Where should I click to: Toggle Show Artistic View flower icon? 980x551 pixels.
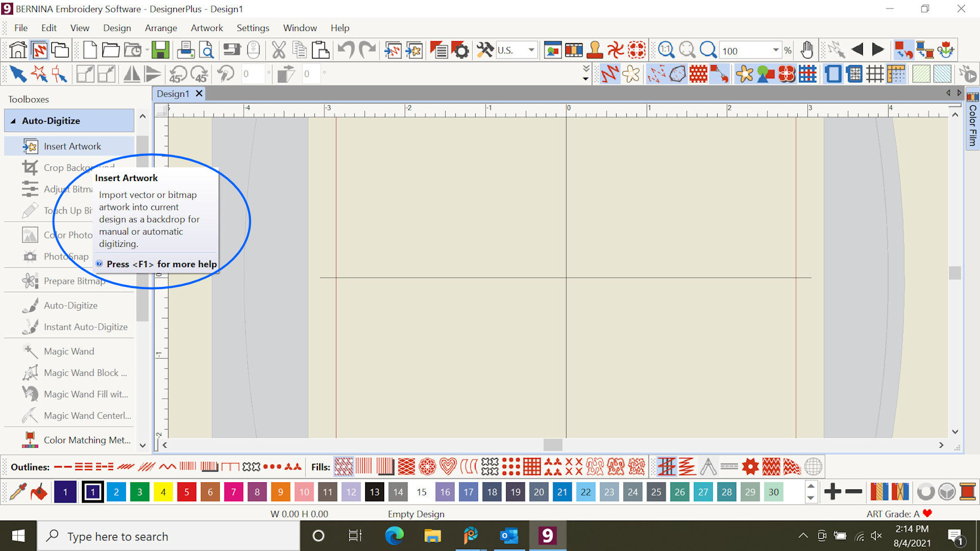click(x=631, y=74)
